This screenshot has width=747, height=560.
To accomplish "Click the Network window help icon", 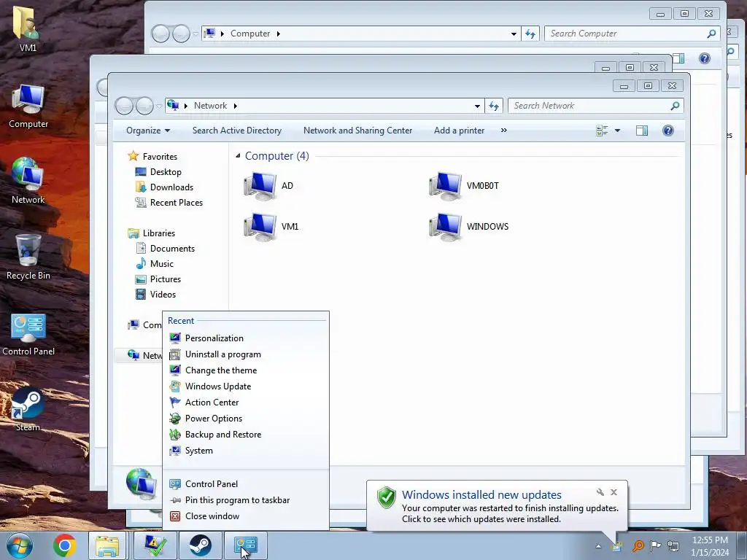I will tap(668, 131).
